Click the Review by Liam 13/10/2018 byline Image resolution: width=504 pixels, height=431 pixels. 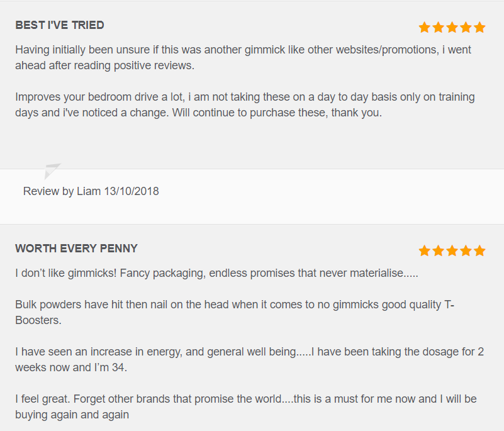(91, 191)
